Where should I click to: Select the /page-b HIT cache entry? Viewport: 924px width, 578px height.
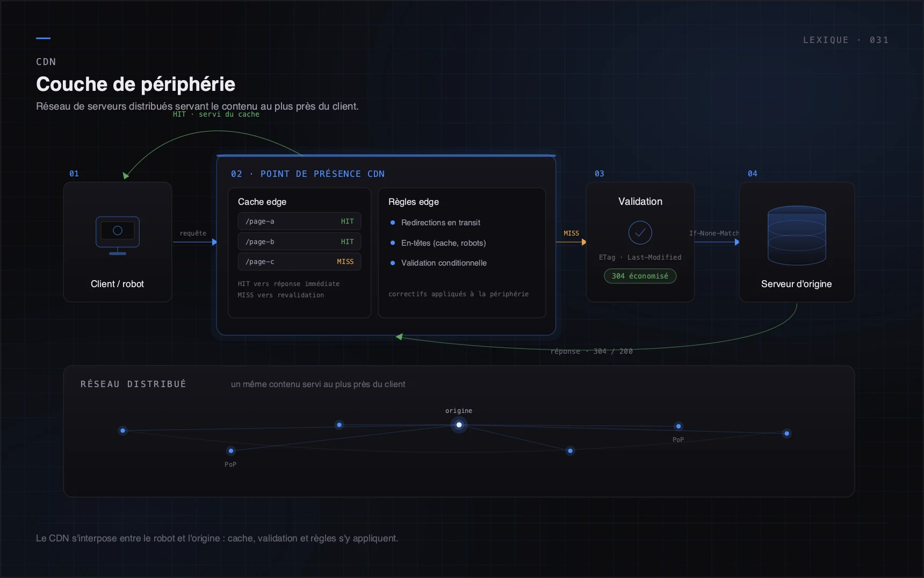(300, 242)
